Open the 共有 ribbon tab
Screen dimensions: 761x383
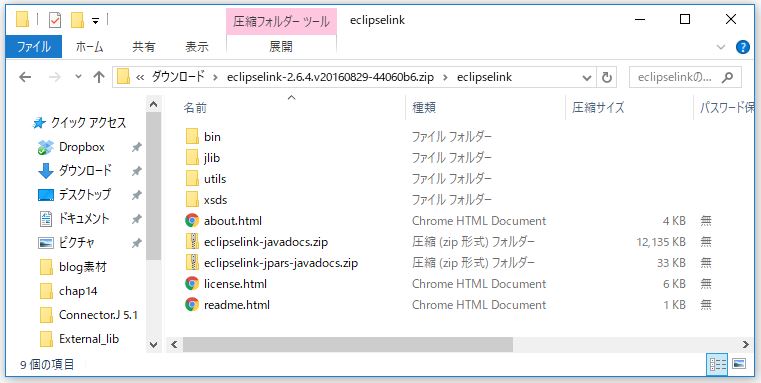pos(144,47)
